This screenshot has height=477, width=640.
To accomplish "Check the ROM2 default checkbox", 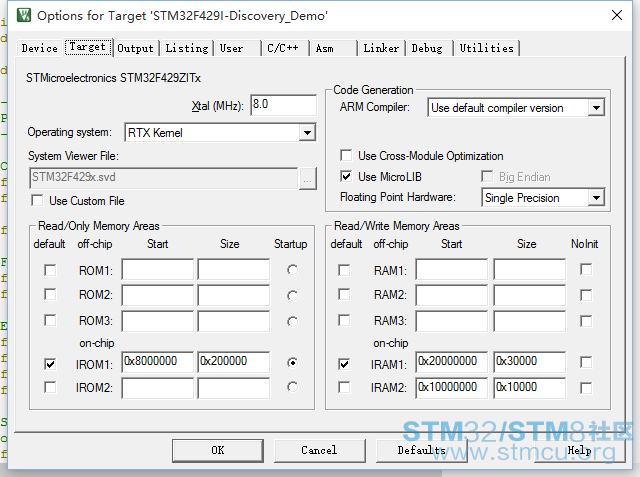I will pos(50,294).
